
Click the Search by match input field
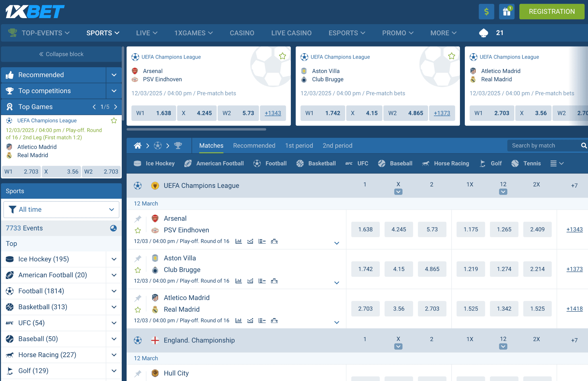[x=543, y=145]
